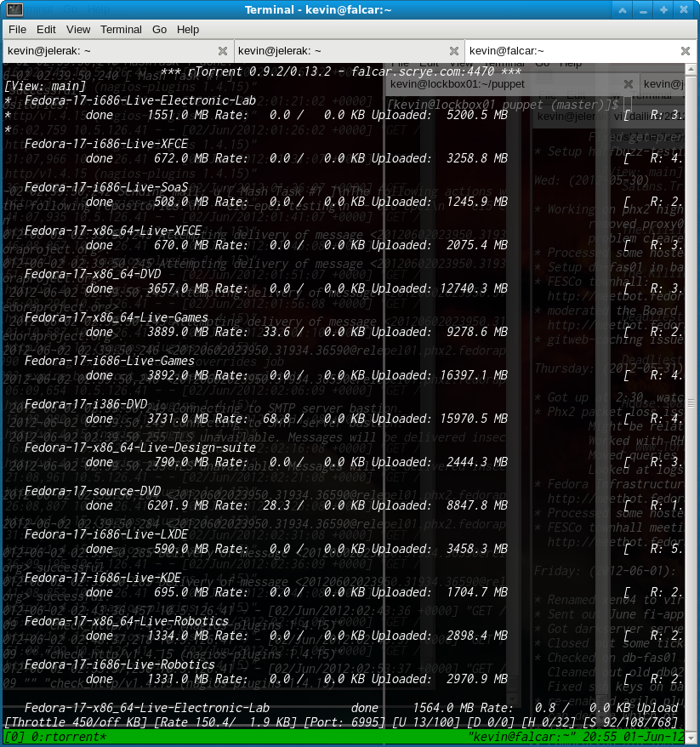
Task: Click the upload rate value 68.8
Action: (x=276, y=419)
